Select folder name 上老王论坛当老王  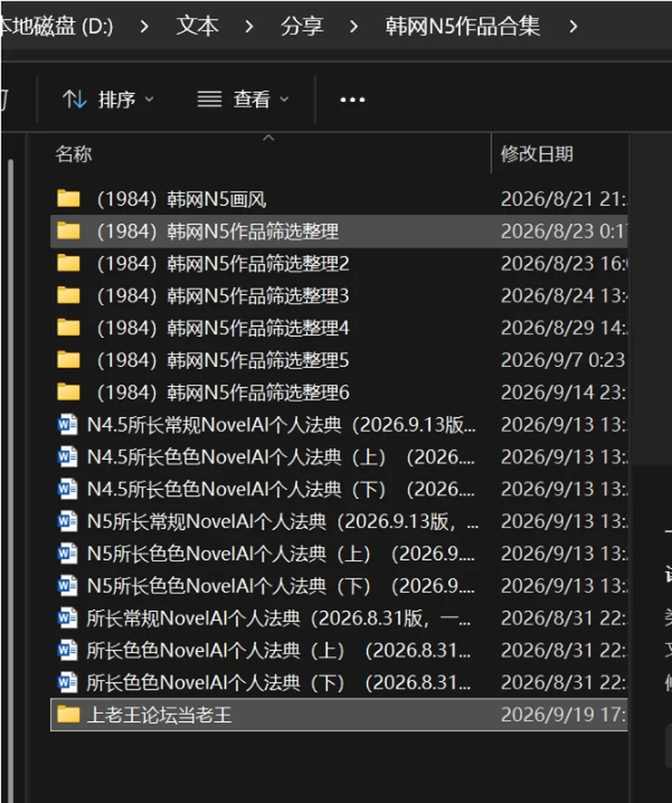160,715
